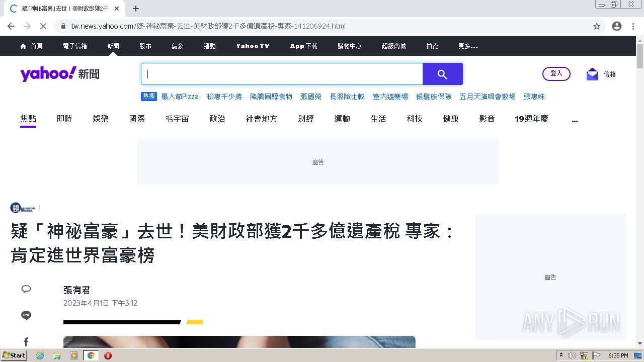Click the article lead image
This screenshot has width=644, height=362.
tap(239, 342)
